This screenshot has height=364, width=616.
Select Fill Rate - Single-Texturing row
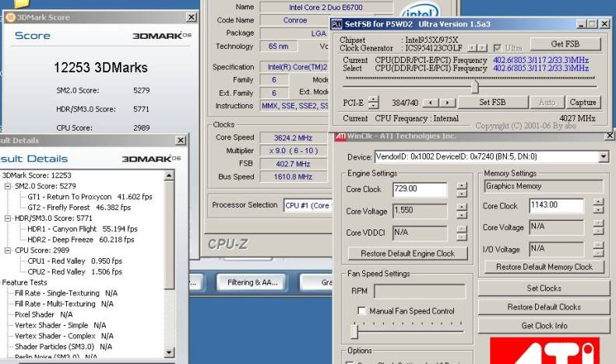(x=66, y=293)
